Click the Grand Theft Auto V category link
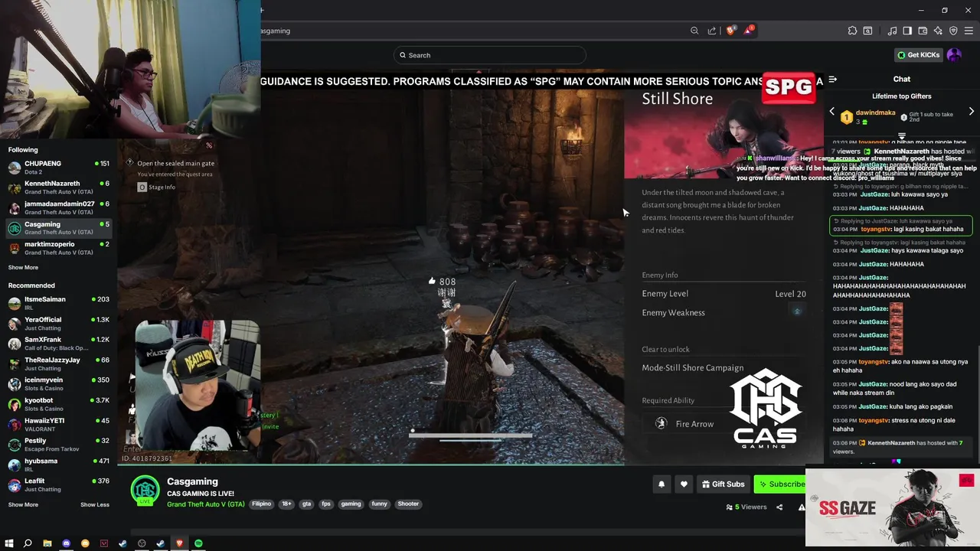This screenshot has width=980, height=551. point(206,504)
